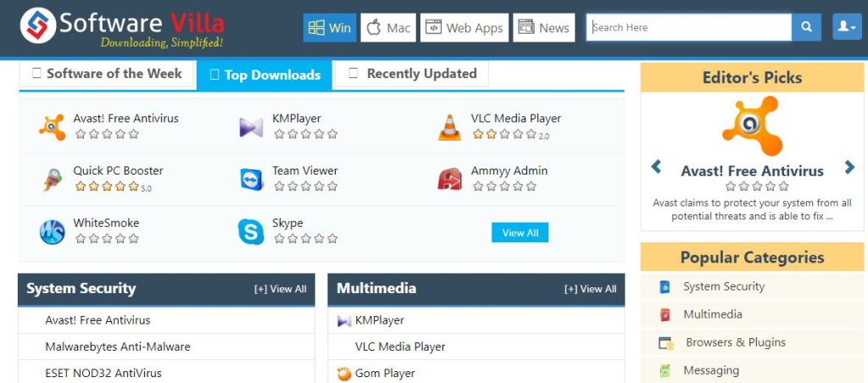Open Avast! Free Antivirus in the System Security list
The height and width of the screenshot is (383, 868).
[97, 320]
